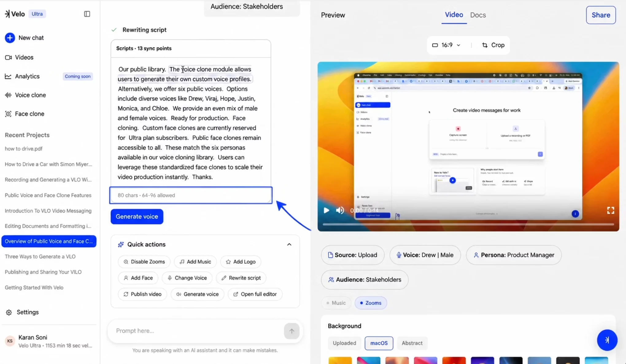Click Disable Zooms quick action
This screenshot has width=626, height=364.
[144, 262]
